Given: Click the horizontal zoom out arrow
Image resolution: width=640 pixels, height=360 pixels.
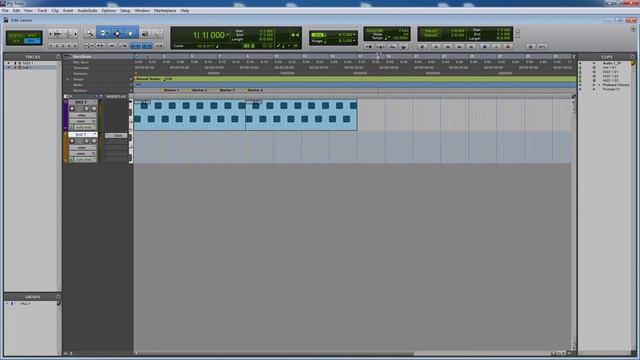Looking at the screenshot, I should (50, 33).
